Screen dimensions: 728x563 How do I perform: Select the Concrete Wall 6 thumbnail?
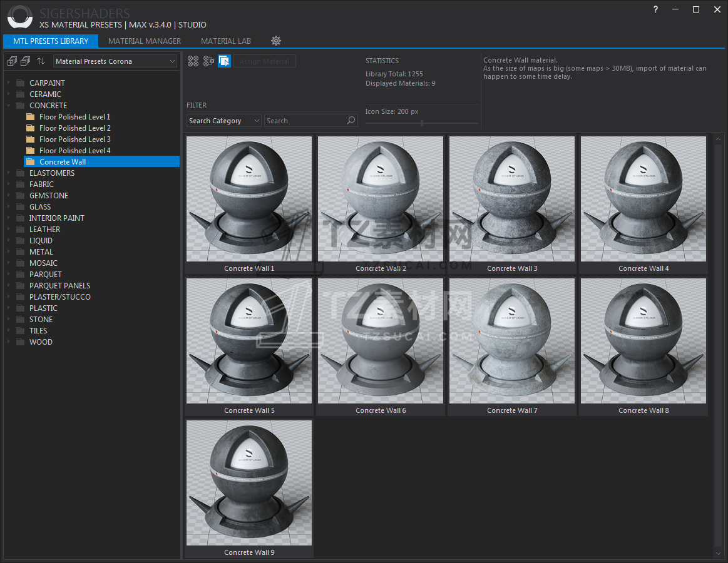[381, 341]
